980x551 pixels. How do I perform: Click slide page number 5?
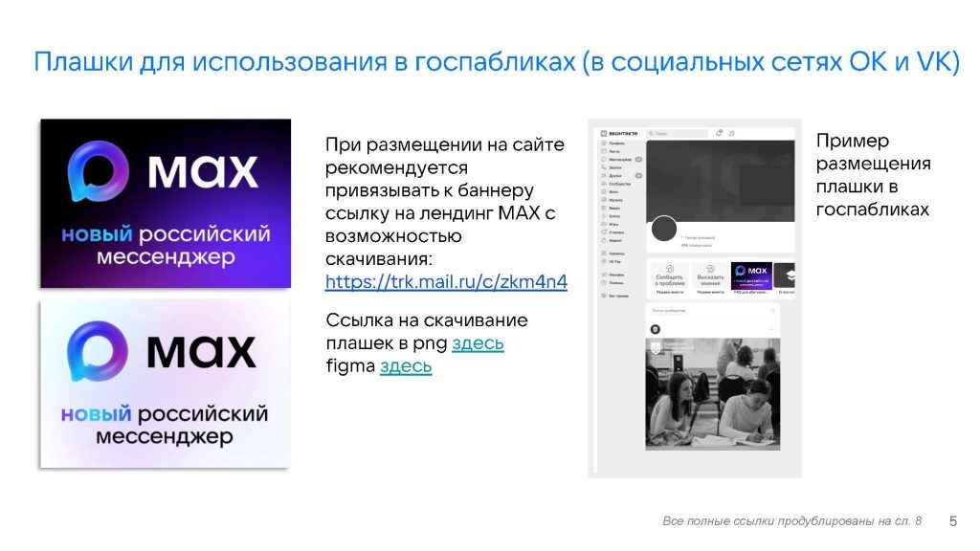point(953,521)
